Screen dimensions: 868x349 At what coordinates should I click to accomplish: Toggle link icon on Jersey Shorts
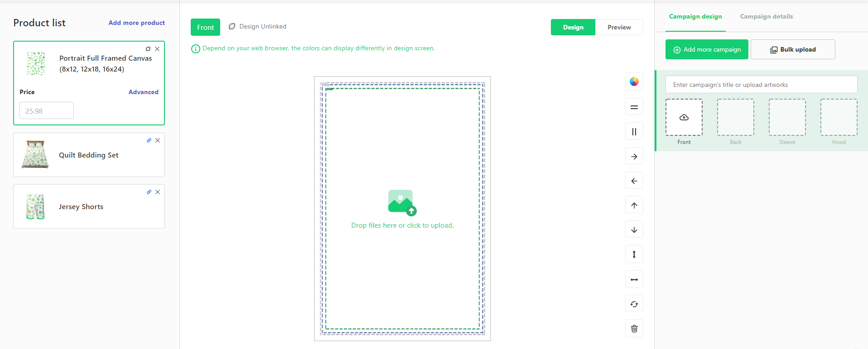(x=149, y=192)
